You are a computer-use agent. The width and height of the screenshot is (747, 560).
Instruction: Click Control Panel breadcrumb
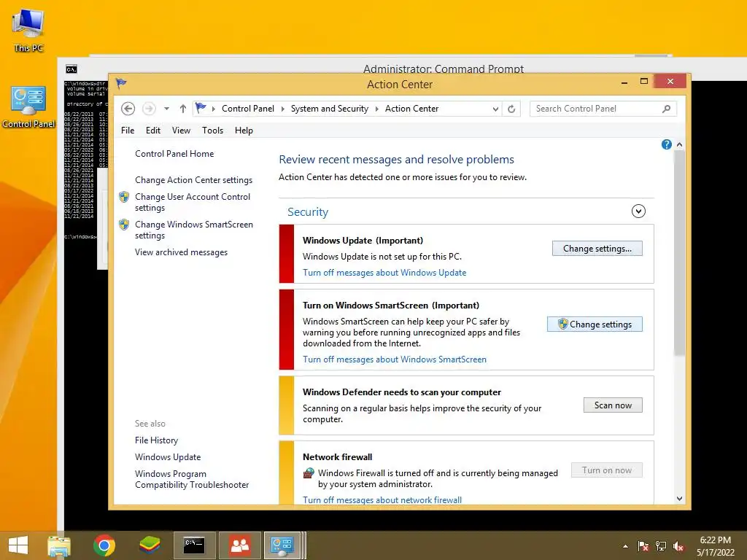(x=248, y=109)
